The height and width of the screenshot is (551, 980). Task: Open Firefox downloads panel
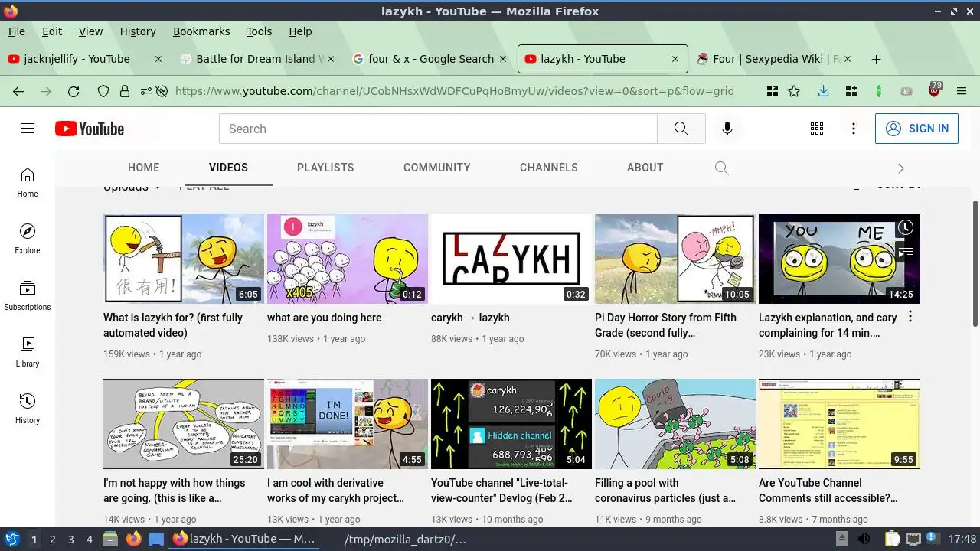tap(823, 91)
